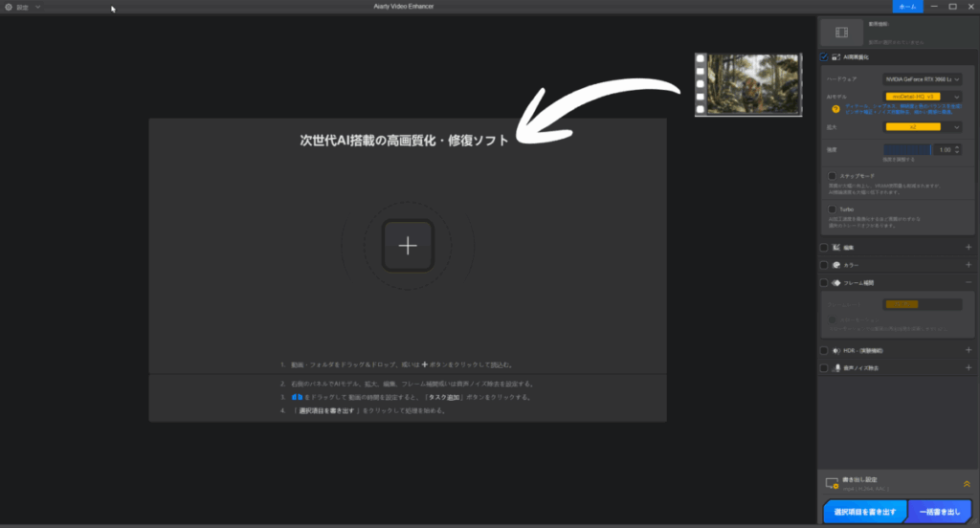The height and width of the screenshot is (528, 980).
Task: Enable the Turbo checkbox
Action: pos(832,209)
